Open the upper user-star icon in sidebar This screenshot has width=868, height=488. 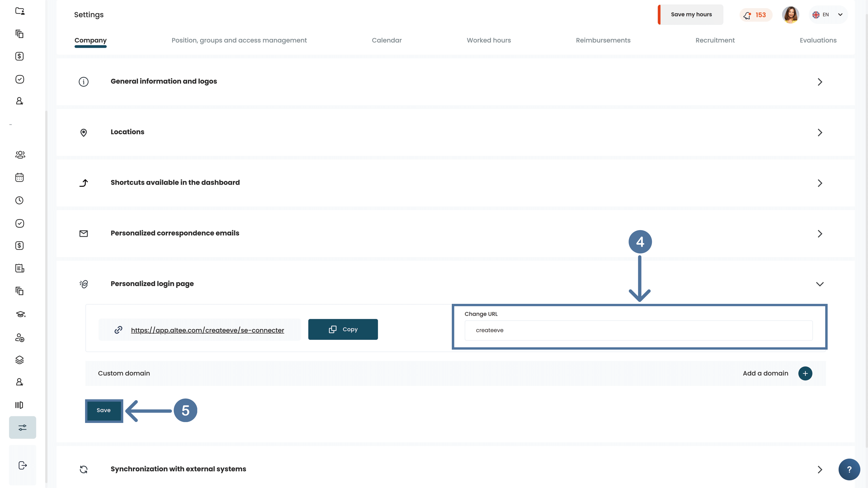point(20,101)
